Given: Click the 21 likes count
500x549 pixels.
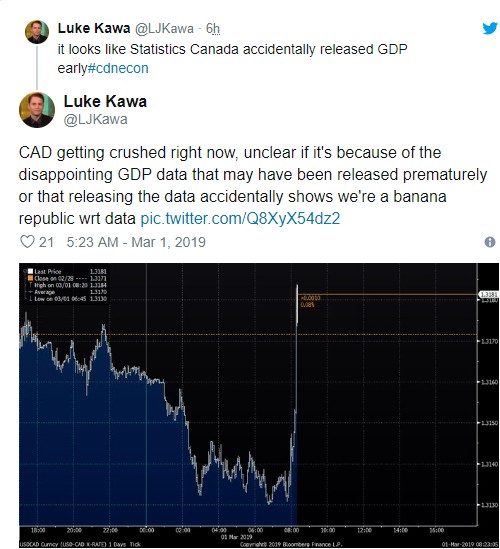Looking at the screenshot, I should point(46,242).
